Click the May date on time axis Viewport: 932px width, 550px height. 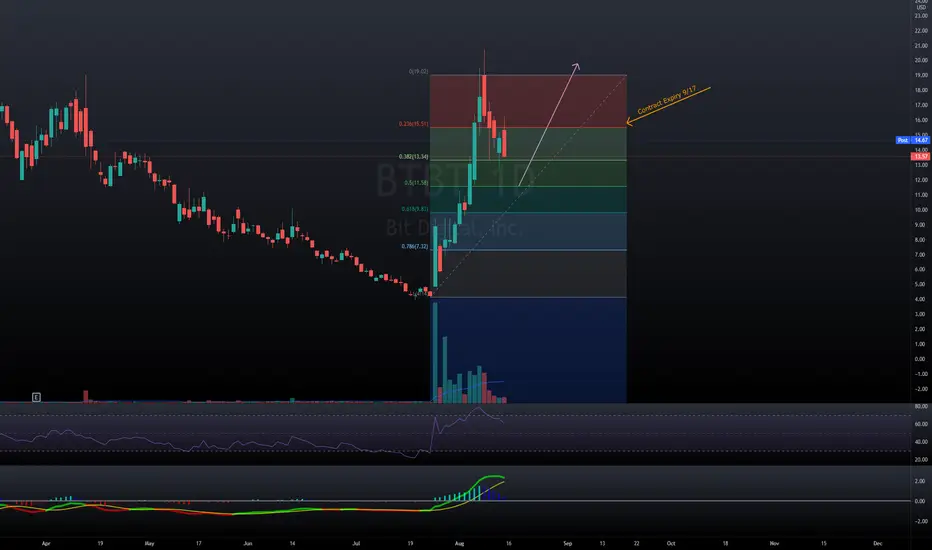(149, 543)
